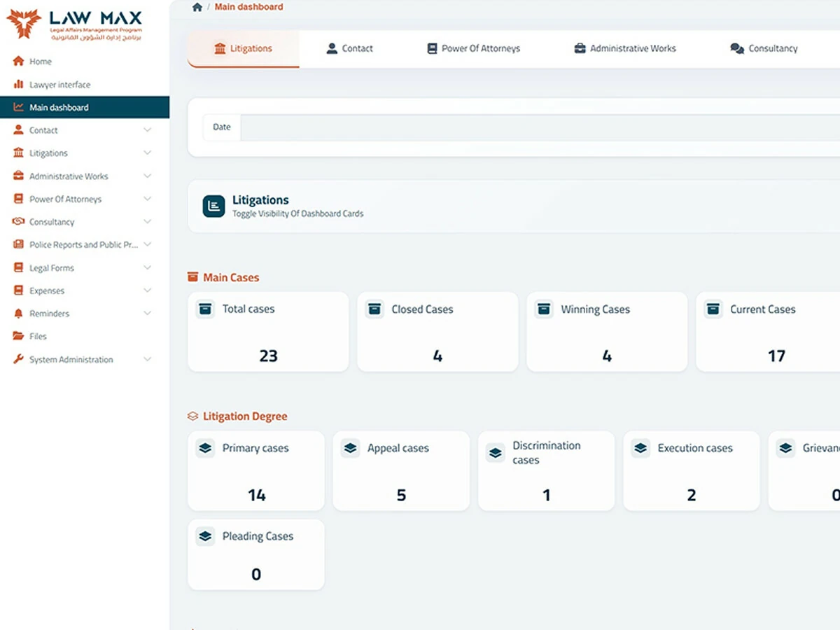This screenshot has height=630, width=840.
Task: Expand the Contact sidebar chevron
Action: pyautogui.click(x=147, y=130)
